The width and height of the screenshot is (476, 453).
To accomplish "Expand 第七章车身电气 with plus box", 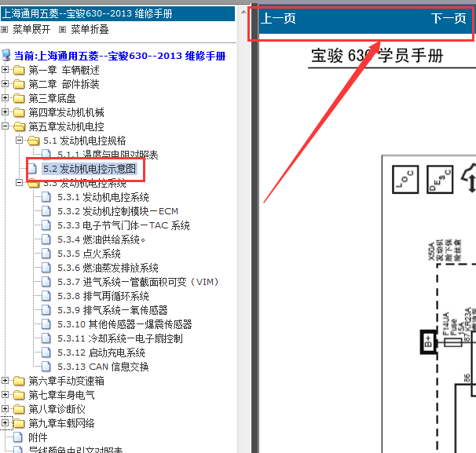I will click(5, 394).
